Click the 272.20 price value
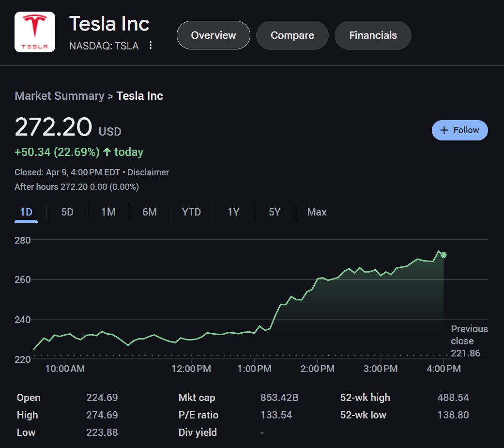 53,127
